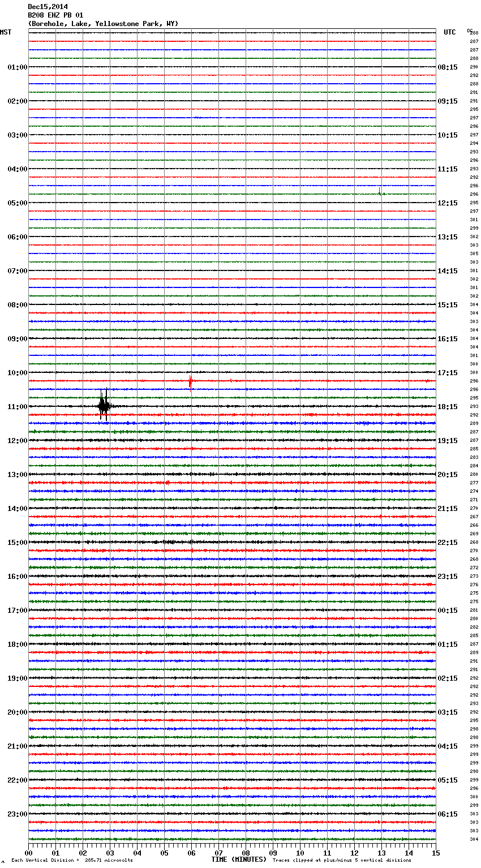Click the 05:15 UTC row label

(x=448, y=780)
